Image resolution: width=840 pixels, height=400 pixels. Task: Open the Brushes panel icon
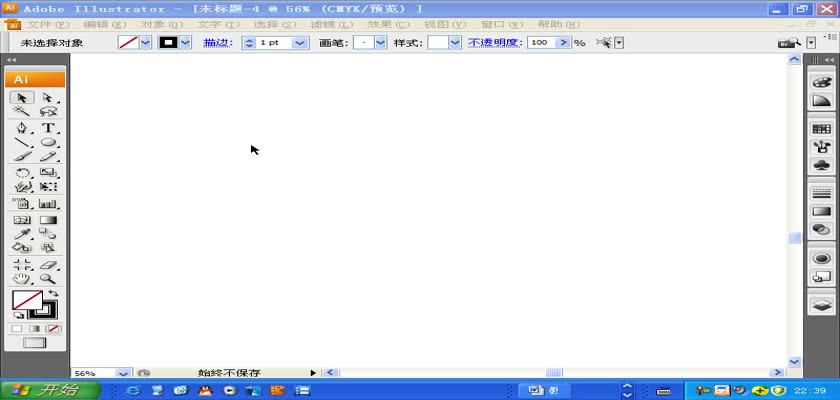click(x=821, y=147)
